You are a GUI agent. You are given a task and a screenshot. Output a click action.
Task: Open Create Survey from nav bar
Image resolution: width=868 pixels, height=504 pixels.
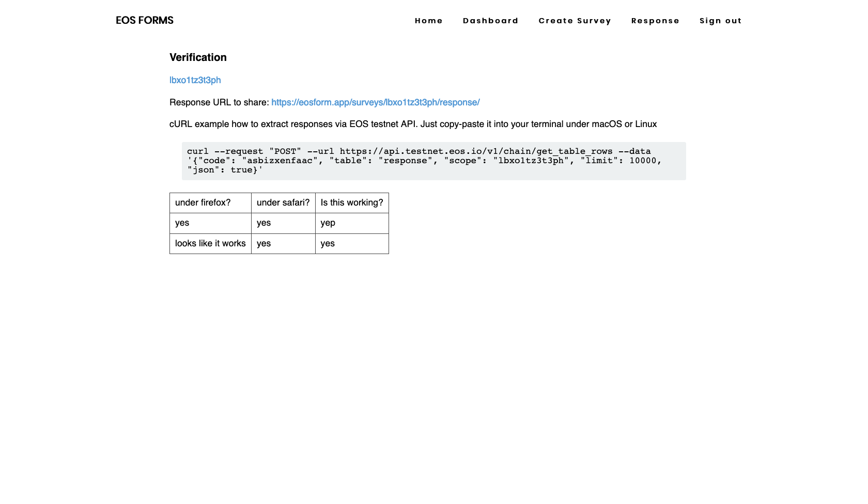click(x=575, y=21)
